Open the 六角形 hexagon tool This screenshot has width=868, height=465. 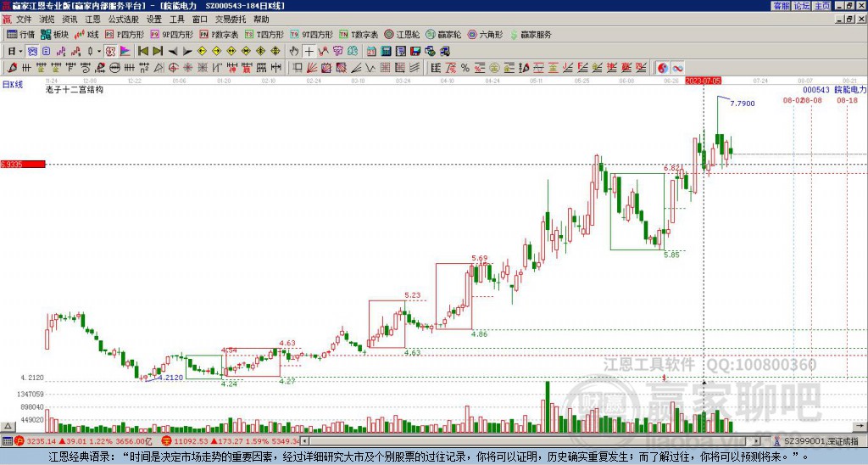point(485,34)
